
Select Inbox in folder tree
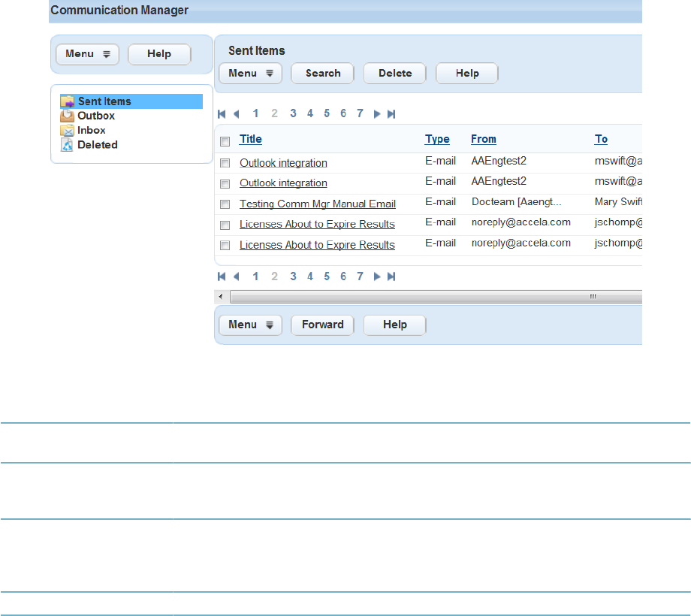(91, 131)
